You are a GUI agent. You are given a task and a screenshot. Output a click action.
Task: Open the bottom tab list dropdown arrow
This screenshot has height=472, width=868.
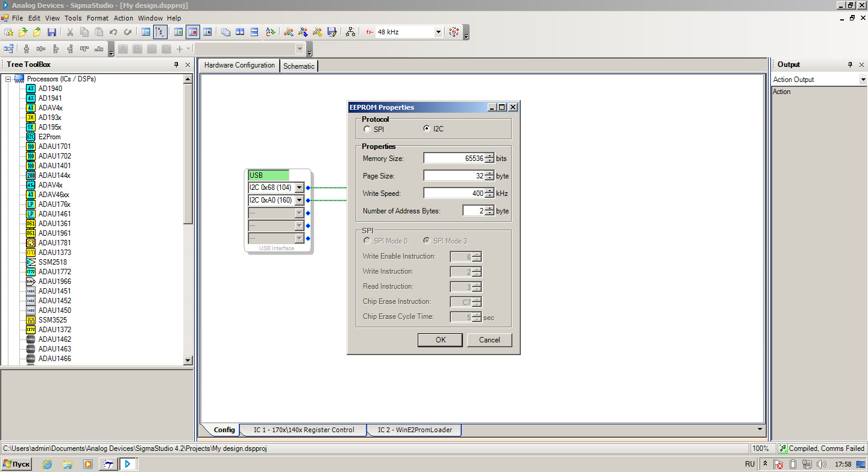pyautogui.click(x=759, y=429)
